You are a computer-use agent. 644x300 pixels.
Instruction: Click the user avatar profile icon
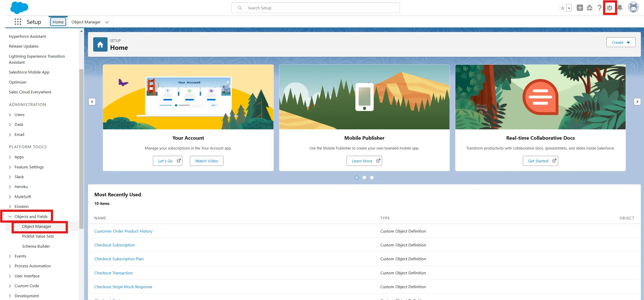633,8
